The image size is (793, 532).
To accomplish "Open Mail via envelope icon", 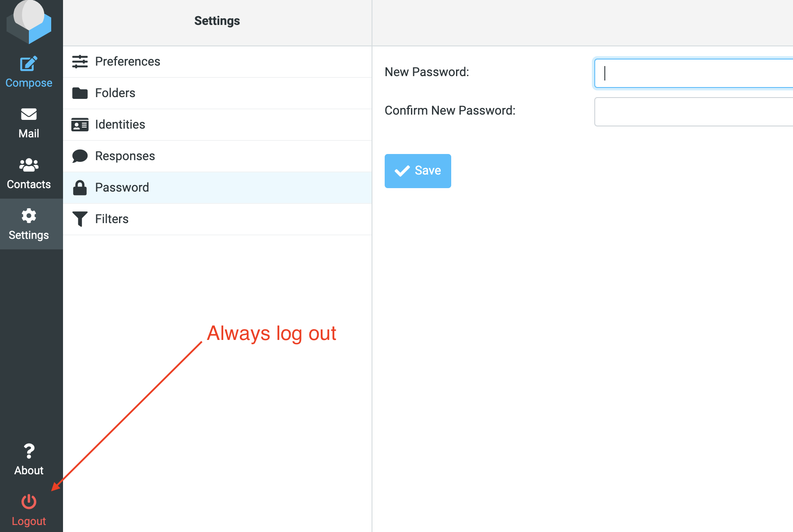I will [x=29, y=114].
